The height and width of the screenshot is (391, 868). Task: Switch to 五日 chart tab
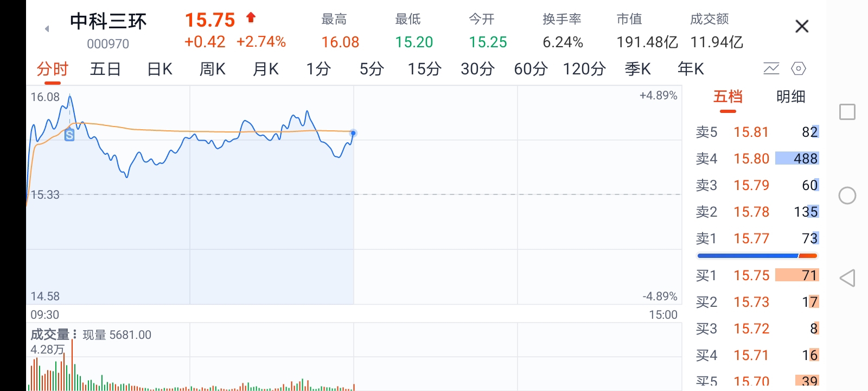[x=105, y=69]
